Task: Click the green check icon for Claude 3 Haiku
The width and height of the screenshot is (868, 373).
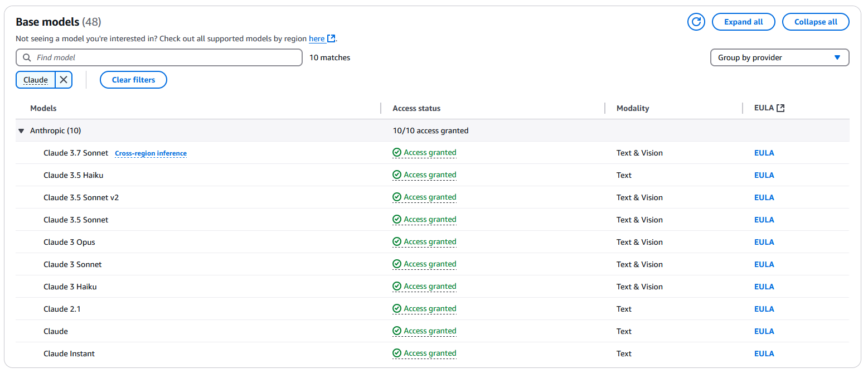Action: click(397, 286)
